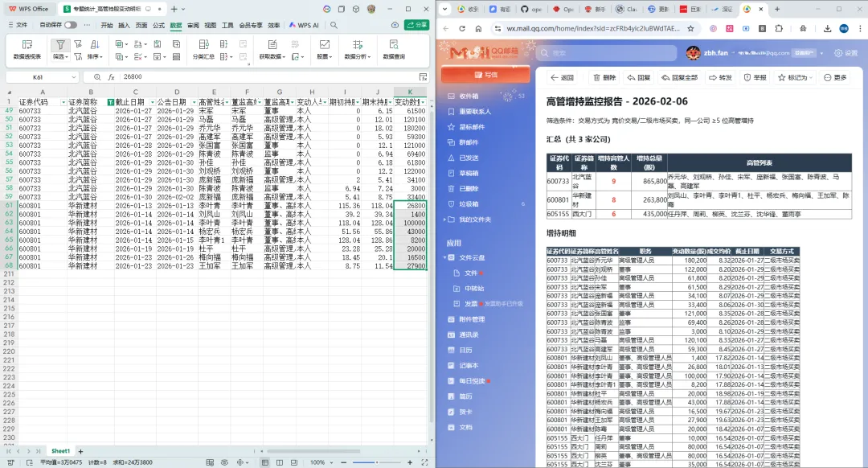Click the 筛选 filter funnel icon in WPS ribbon

(59, 45)
